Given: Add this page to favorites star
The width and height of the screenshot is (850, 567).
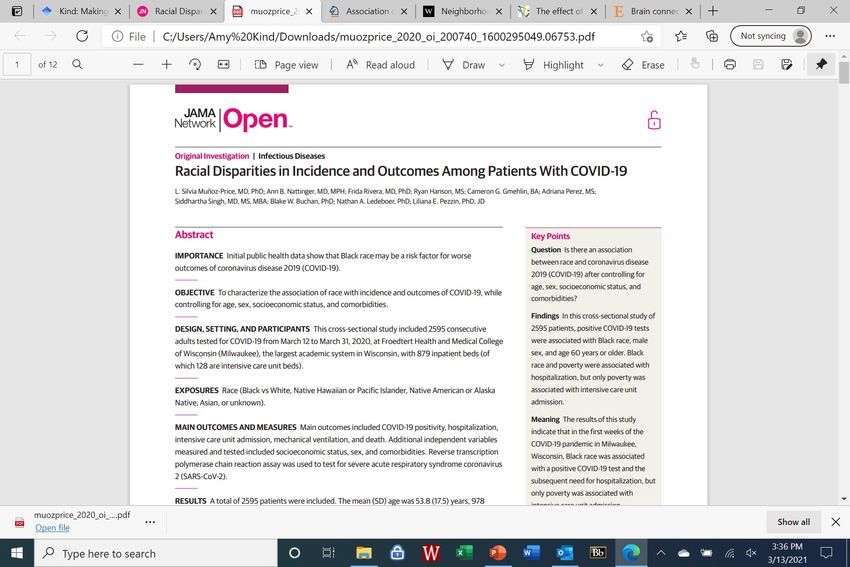Looking at the screenshot, I should point(647,36).
